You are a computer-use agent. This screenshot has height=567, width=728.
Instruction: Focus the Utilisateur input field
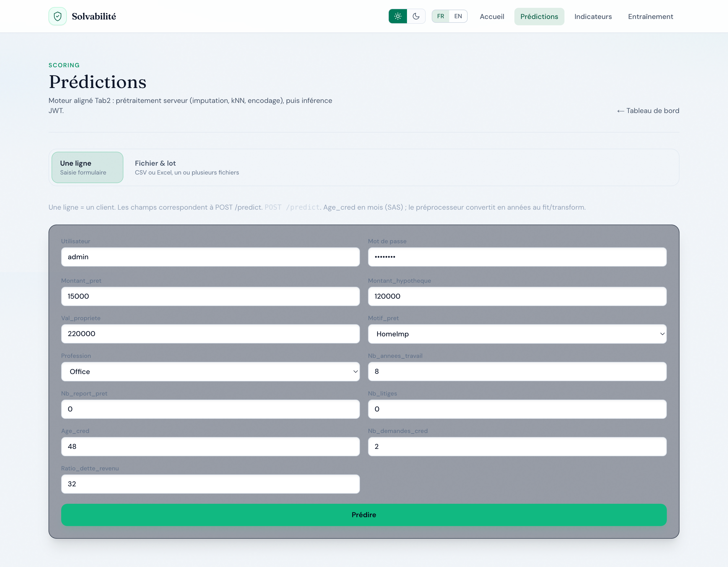click(x=210, y=257)
